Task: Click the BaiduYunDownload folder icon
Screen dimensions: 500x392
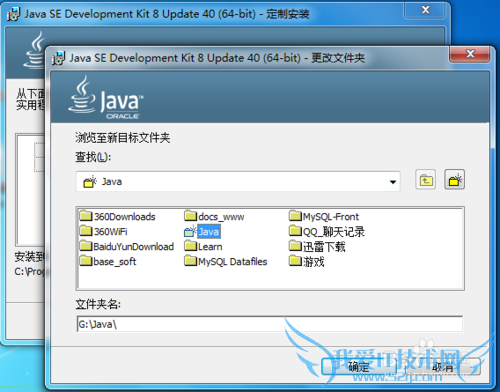Action: coord(86,246)
